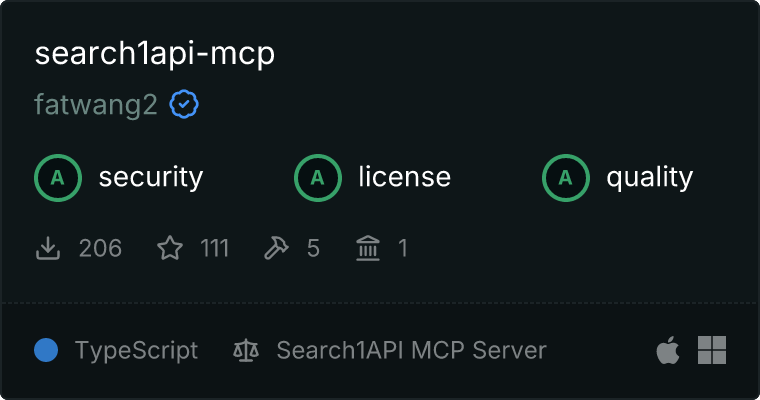Open the search1api-mcp title
Viewport: 760px width, 400px height.
(155, 54)
